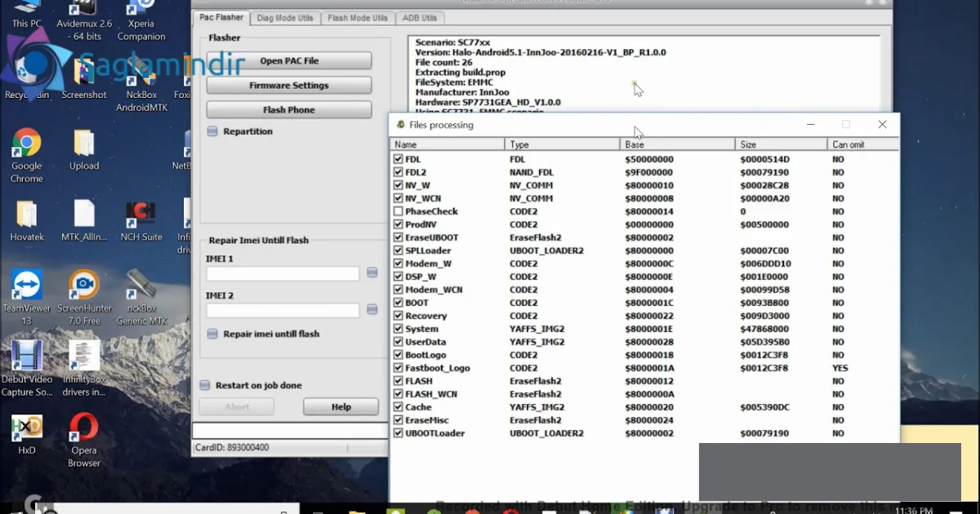The width and height of the screenshot is (980, 514).
Task: Click the IMEI 2 side button
Action: tap(372, 309)
